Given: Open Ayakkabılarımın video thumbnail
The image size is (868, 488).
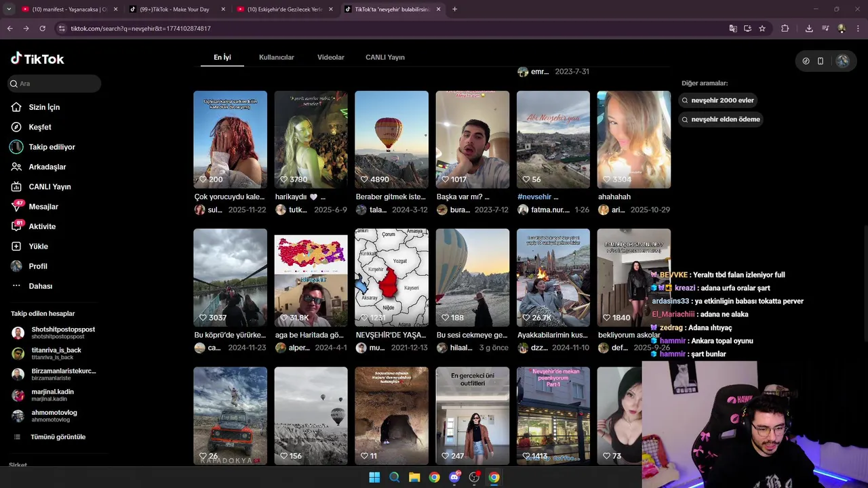Looking at the screenshot, I should [553, 277].
